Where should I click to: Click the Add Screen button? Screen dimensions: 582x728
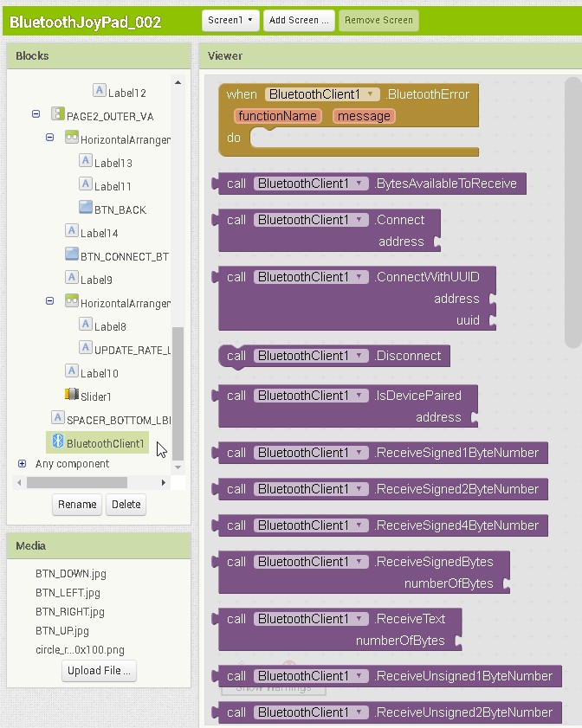[299, 20]
